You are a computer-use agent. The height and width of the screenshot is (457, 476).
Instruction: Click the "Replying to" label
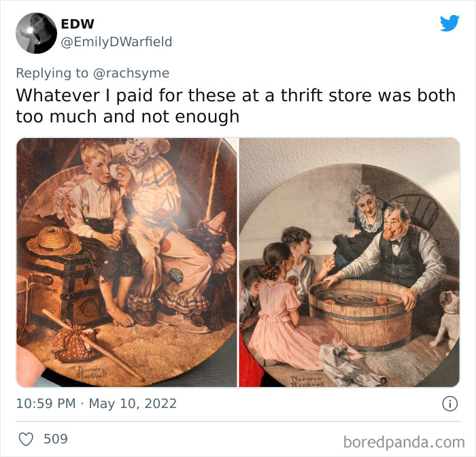coord(52,73)
